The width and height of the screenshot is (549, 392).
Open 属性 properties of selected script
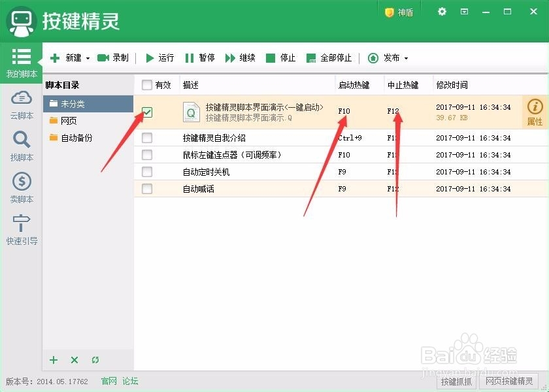pos(535,112)
